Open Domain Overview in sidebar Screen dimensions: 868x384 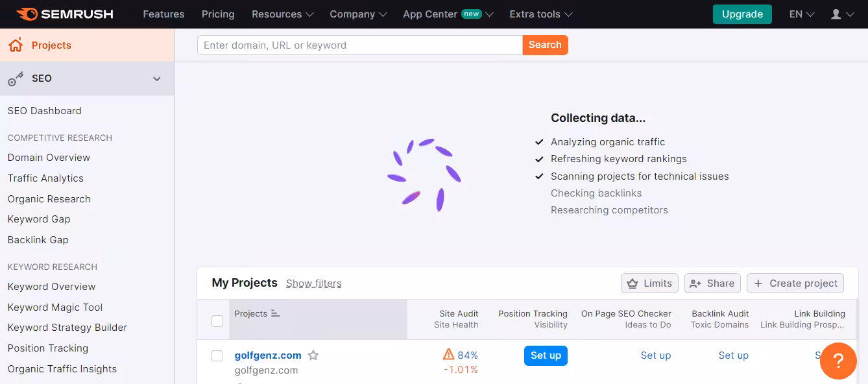pyautogui.click(x=49, y=158)
